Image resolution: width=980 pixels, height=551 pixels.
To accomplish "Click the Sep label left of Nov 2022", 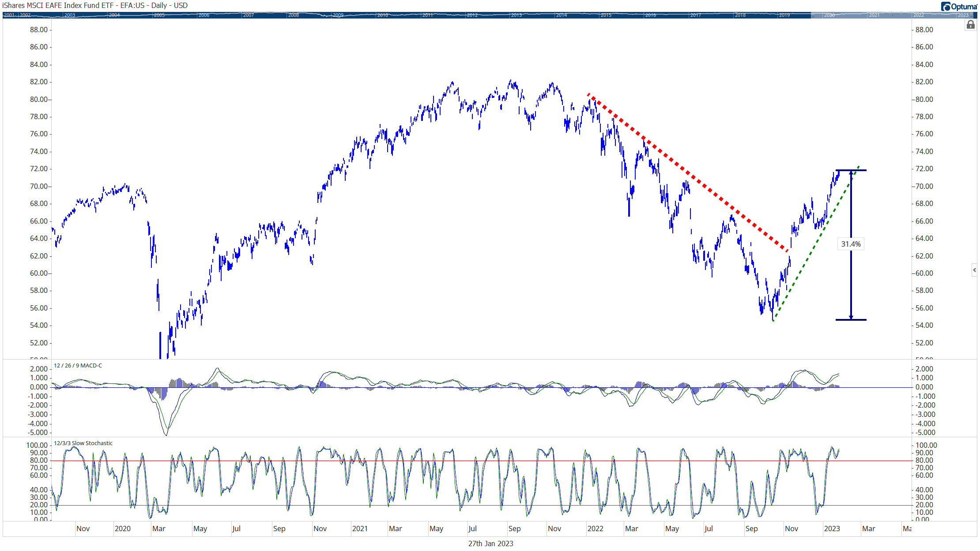I will (751, 529).
